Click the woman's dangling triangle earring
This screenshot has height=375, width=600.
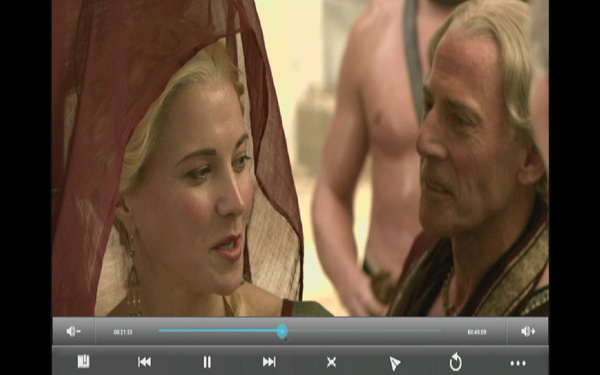click(133, 276)
